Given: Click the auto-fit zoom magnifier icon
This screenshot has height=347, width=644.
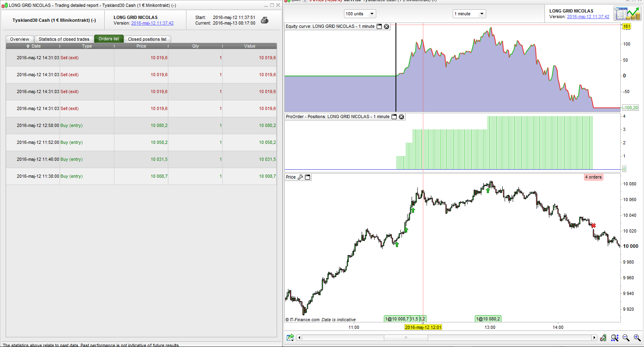Looking at the screenshot, I should click(615, 338).
